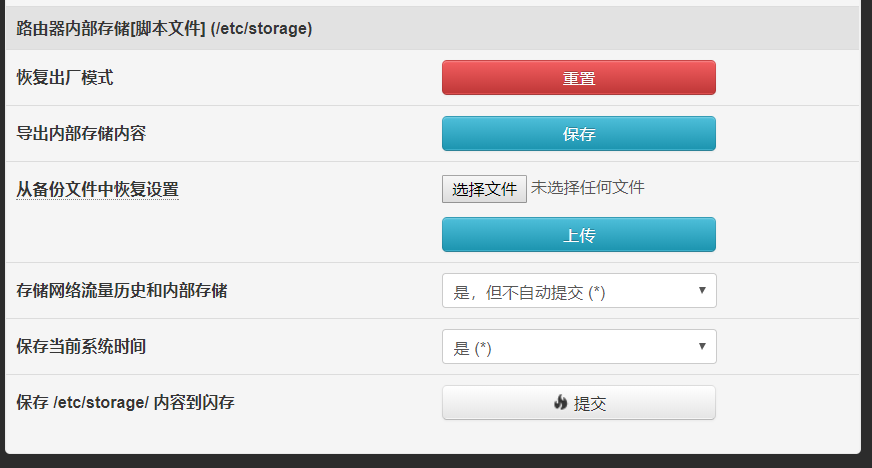Click the 上传 upload button
The image size is (872, 468).
coord(579,235)
